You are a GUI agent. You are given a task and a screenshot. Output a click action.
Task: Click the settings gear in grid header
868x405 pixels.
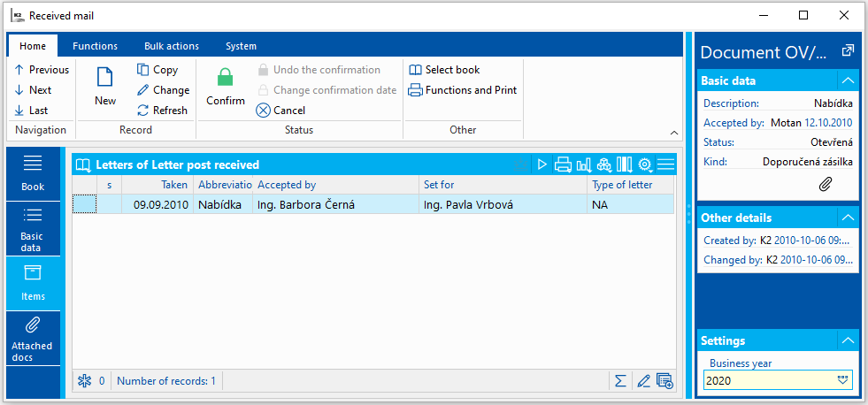point(645,164)
